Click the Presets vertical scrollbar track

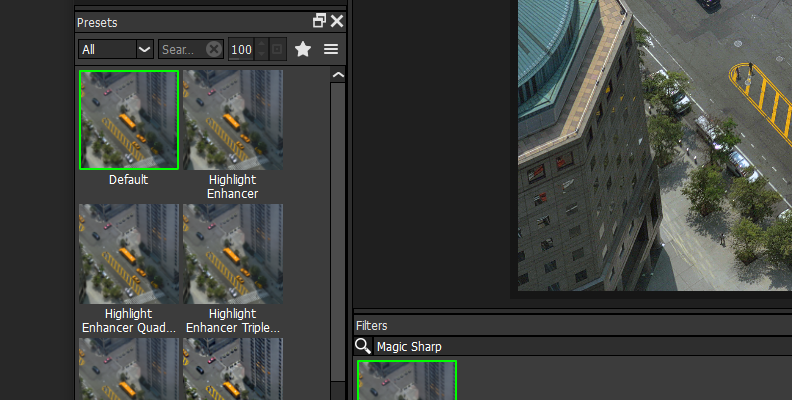point(338,232)
